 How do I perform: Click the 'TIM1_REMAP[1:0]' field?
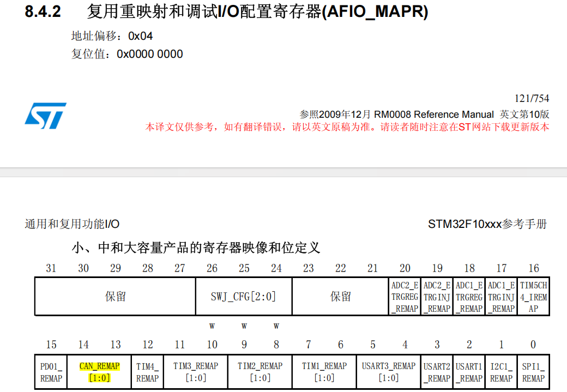pyautogui.click(x=324, y=372)
